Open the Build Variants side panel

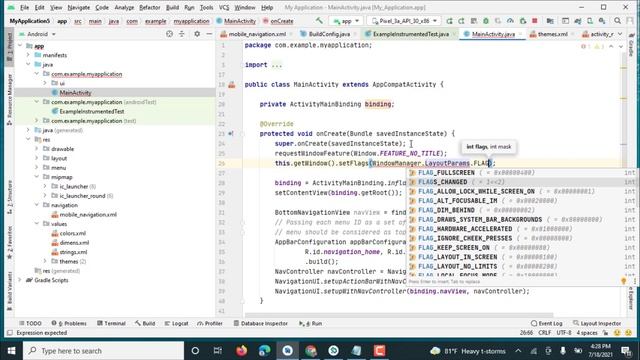[10, 291]
